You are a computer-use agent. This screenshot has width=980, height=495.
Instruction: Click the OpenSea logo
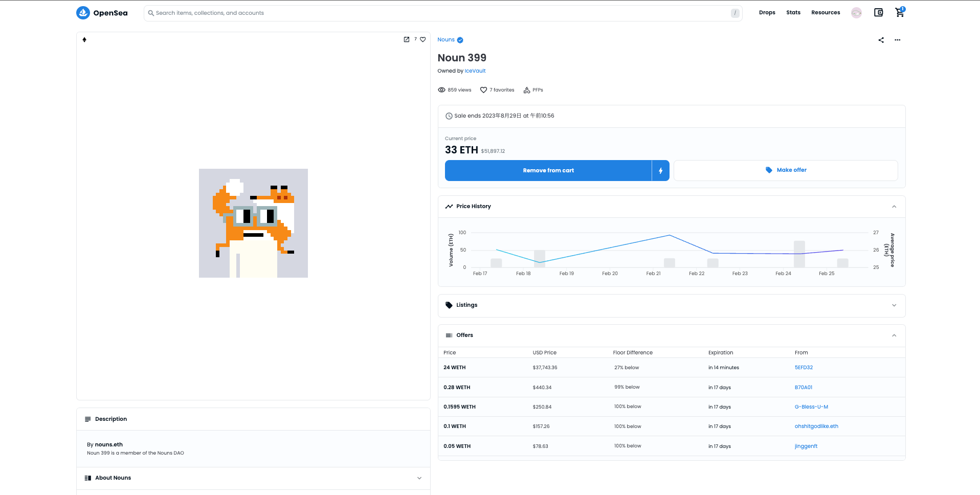click(x=102, y=13)
